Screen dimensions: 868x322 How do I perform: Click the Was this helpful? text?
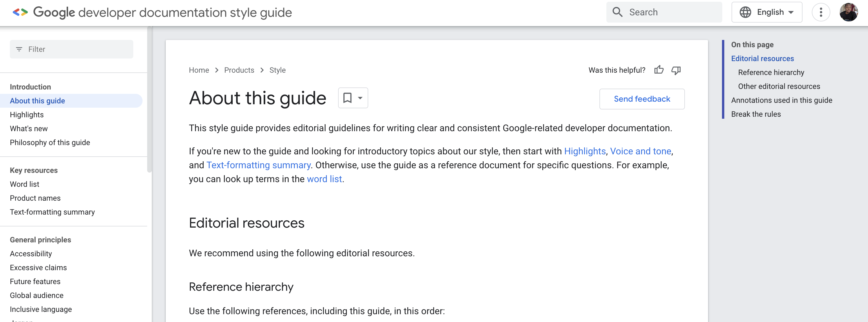(x=617, y=70)
